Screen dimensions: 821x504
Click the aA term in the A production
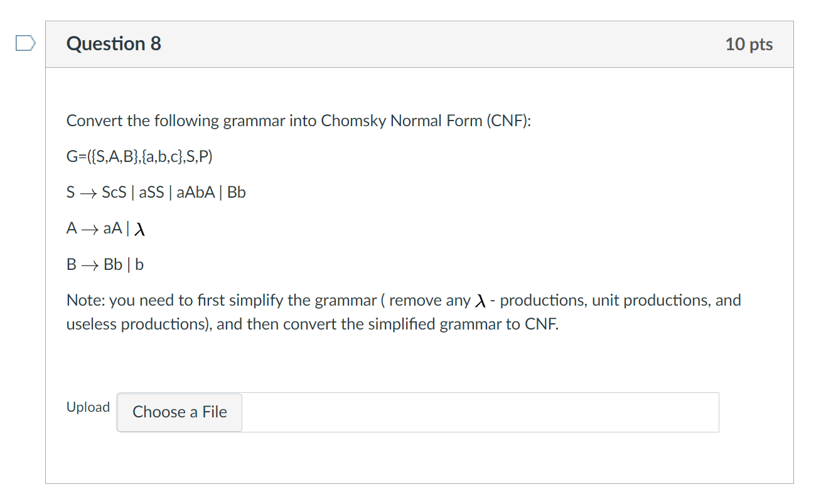click(112, 229)
